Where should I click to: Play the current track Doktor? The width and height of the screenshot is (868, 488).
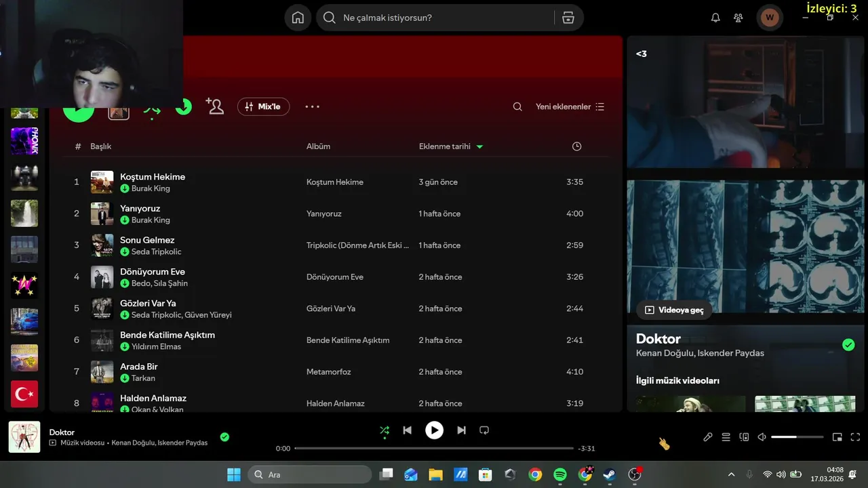tap(434, 430)
